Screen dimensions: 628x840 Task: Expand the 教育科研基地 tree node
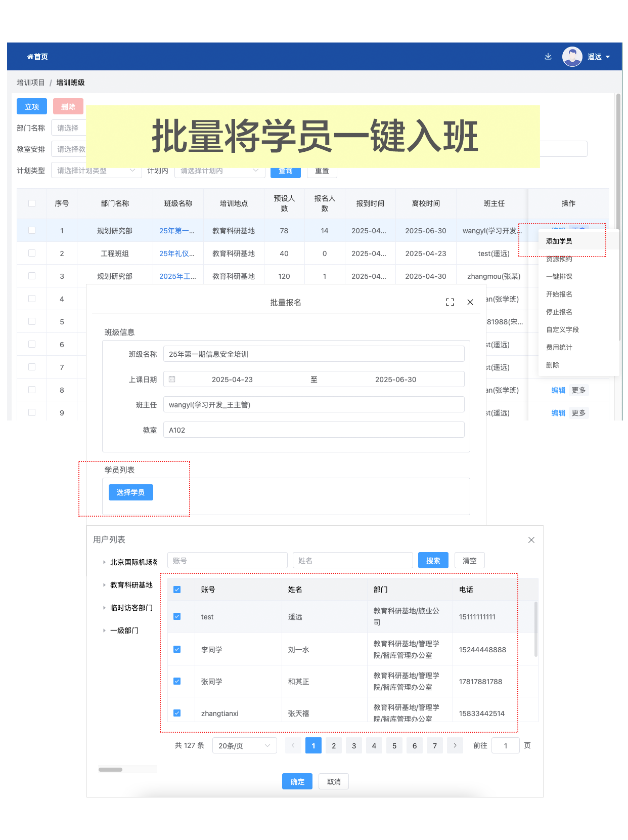(104, 585)
